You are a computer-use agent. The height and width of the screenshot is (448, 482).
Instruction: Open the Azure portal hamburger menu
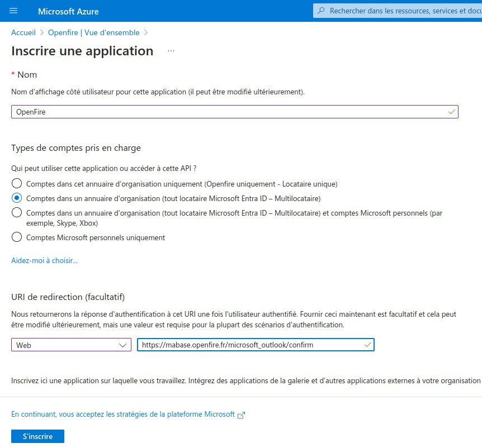[13, 11]
